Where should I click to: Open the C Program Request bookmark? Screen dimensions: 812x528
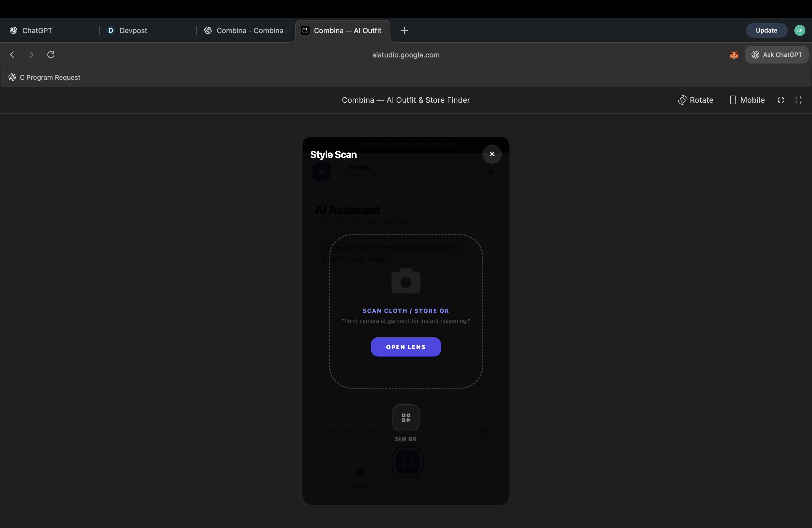(50, 77)
